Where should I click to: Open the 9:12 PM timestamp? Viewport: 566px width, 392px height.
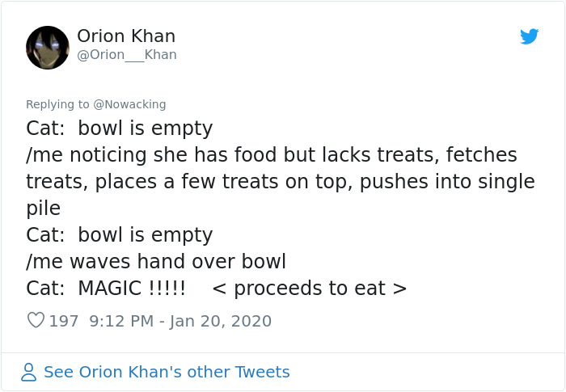click(x=121, y=321)
